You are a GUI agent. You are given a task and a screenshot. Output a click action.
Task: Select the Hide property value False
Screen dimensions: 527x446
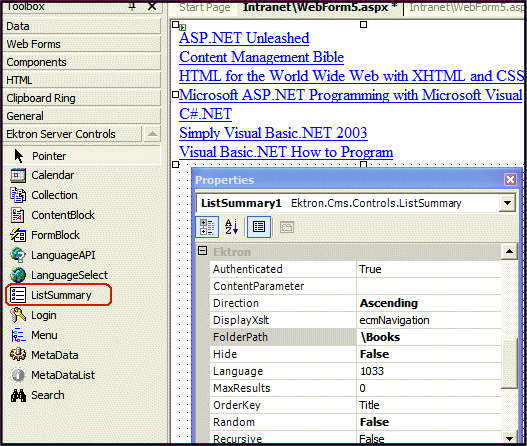tap(429, 354)
